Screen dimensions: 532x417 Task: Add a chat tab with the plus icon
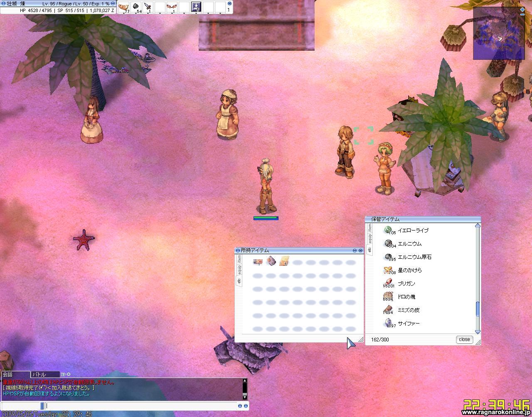69,374
